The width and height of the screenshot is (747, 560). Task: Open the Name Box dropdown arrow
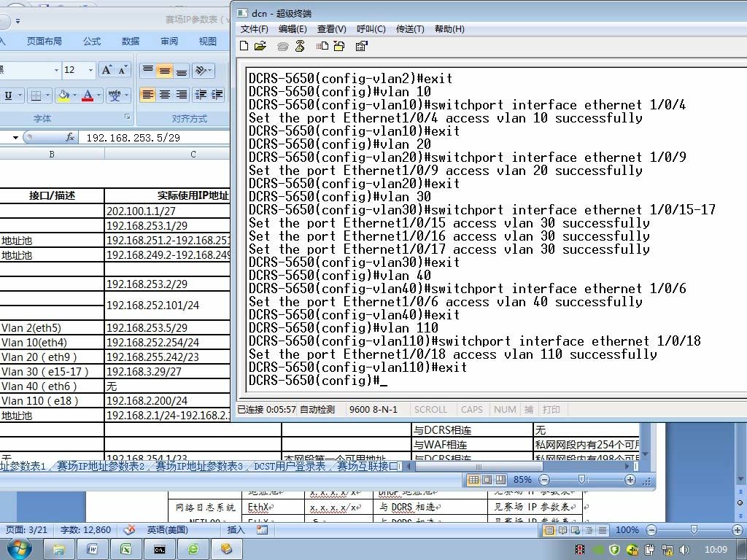click(15, 138)
